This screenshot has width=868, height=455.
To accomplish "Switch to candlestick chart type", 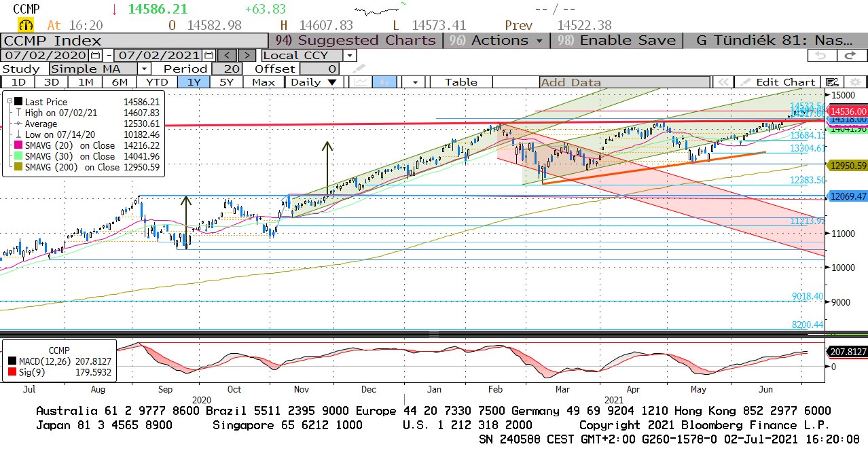I will pyautogui.click(x=384, y=82).
